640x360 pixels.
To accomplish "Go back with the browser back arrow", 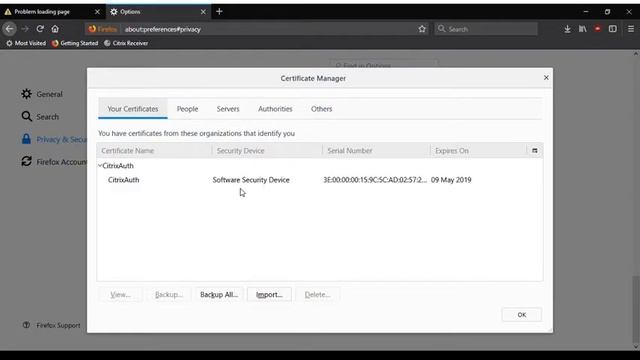I will pos(9,29).
